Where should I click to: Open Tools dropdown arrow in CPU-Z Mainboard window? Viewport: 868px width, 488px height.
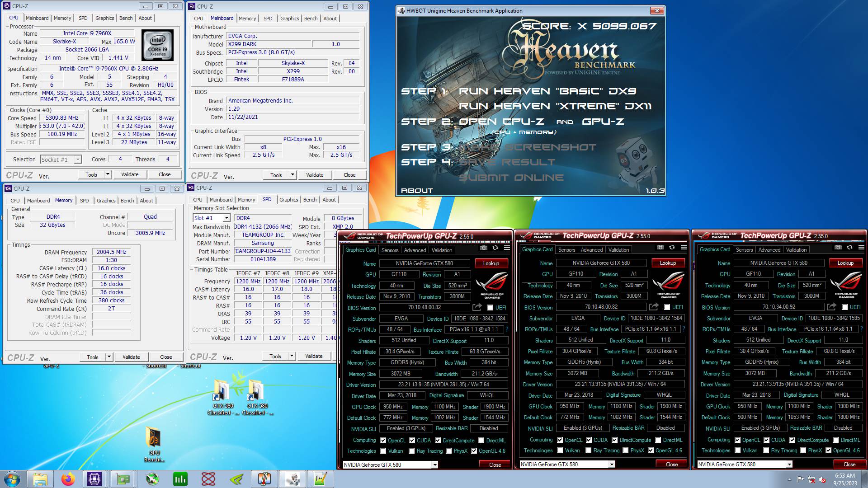click(x=292, y=175)
